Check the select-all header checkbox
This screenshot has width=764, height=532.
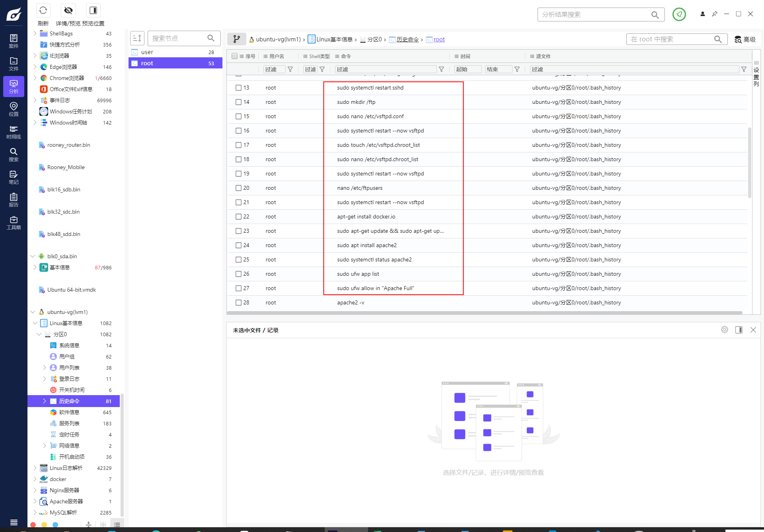tap(235, 56)
